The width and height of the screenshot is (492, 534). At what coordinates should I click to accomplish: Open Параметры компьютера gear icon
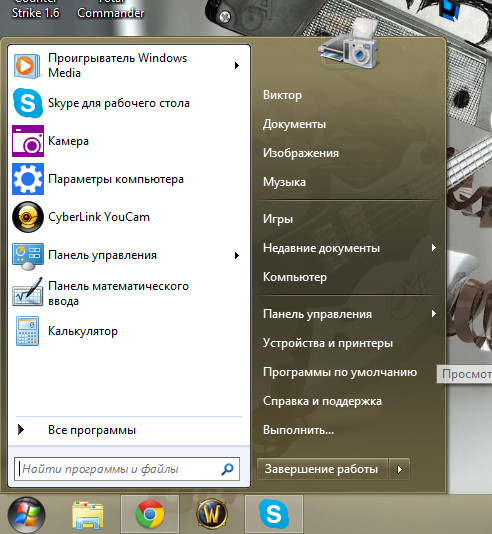click(x=28, y=179)
